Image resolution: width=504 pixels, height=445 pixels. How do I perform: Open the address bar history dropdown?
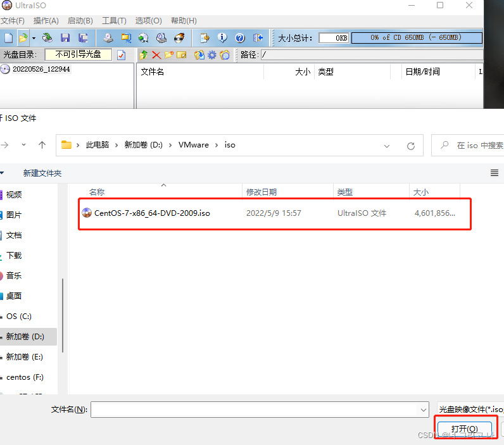click(387, 146)
